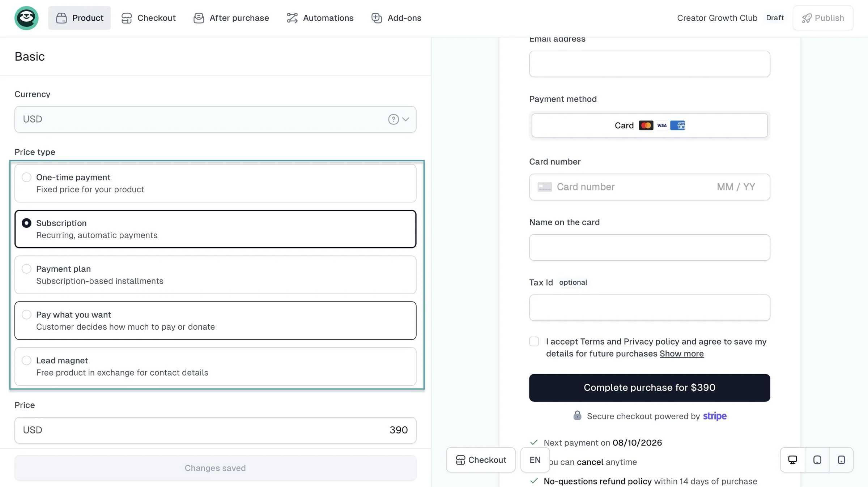The image size is (868, 487).
Task: Click the sloth logo home icon
Action: (26, 18)
